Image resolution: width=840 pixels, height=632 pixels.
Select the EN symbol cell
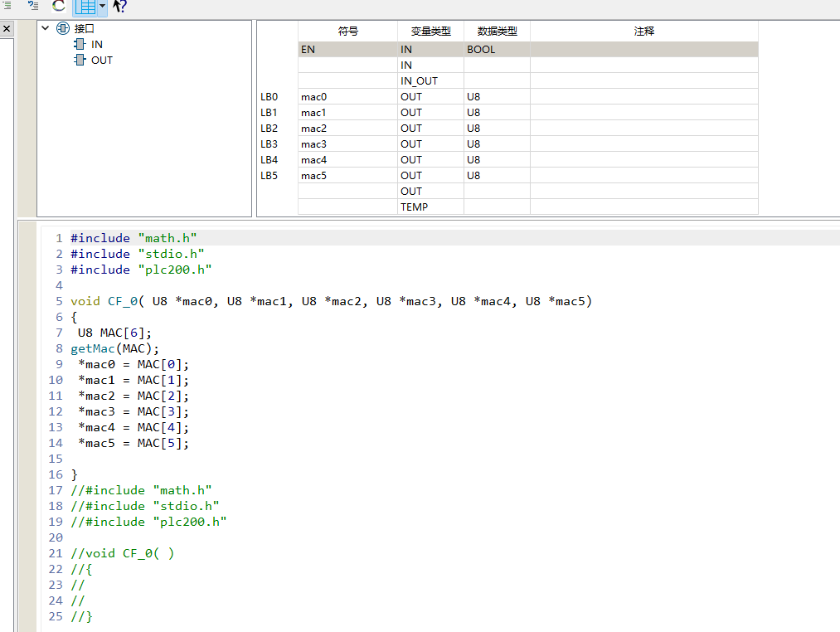(x=347, y=49)
